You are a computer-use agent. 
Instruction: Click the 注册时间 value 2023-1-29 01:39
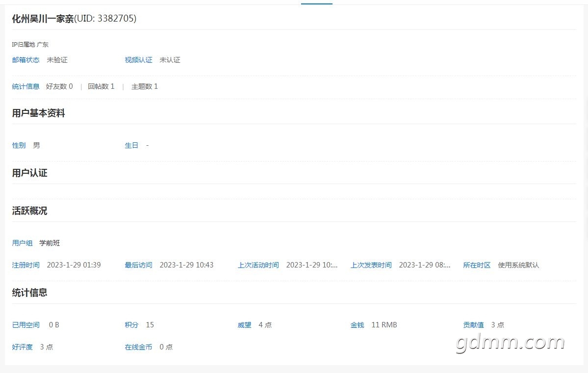coord(74,265)
